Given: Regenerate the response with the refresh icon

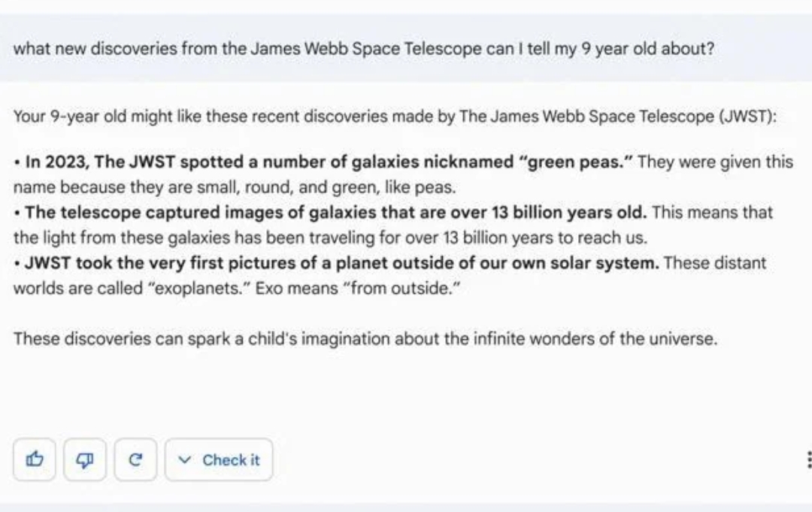Looking at the screenshot, I should pos(135,459).
